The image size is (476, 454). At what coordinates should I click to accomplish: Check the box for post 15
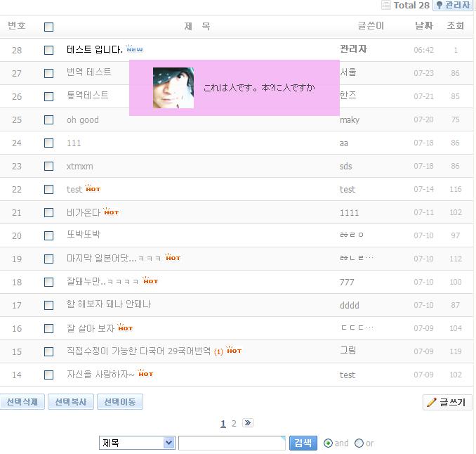click(48, 351)
